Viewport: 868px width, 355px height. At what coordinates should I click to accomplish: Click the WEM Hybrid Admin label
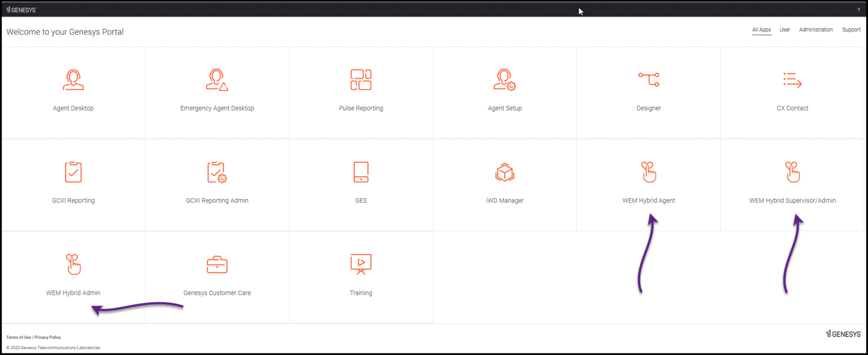coord(73,293)
